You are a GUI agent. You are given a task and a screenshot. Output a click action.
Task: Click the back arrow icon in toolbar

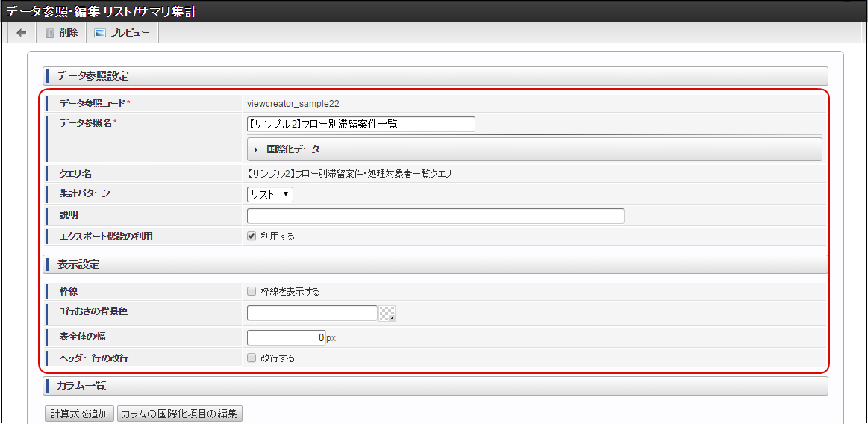pos(22,33)
